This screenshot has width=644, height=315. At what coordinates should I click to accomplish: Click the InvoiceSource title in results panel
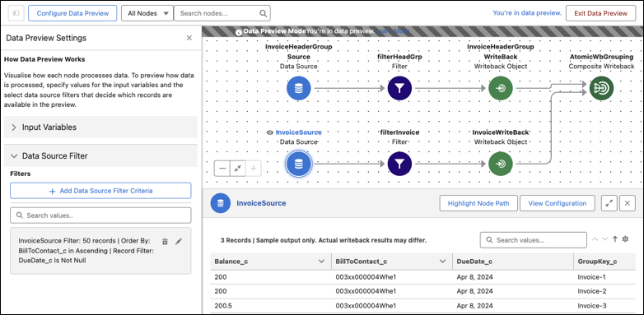pos(261,203)
